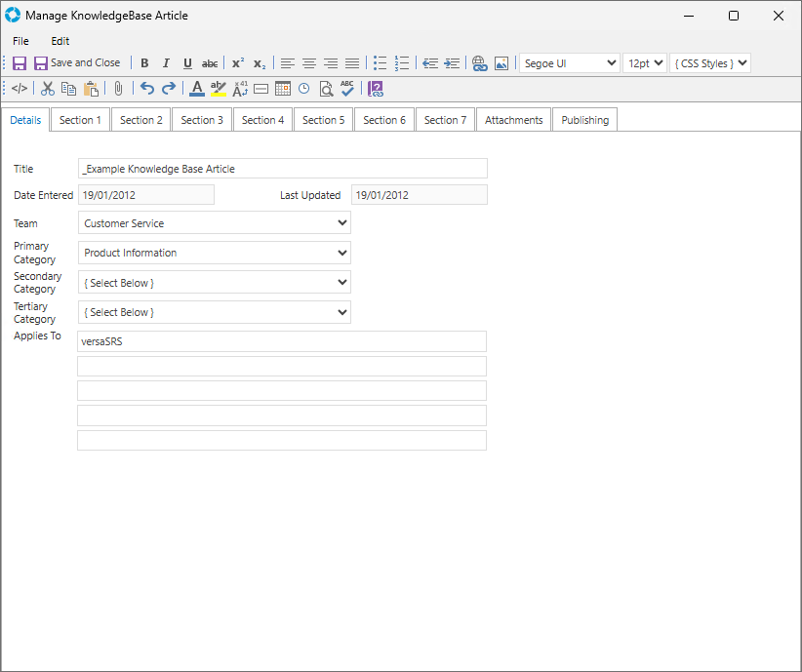Click into the Title text field

[x=282, y=169]
